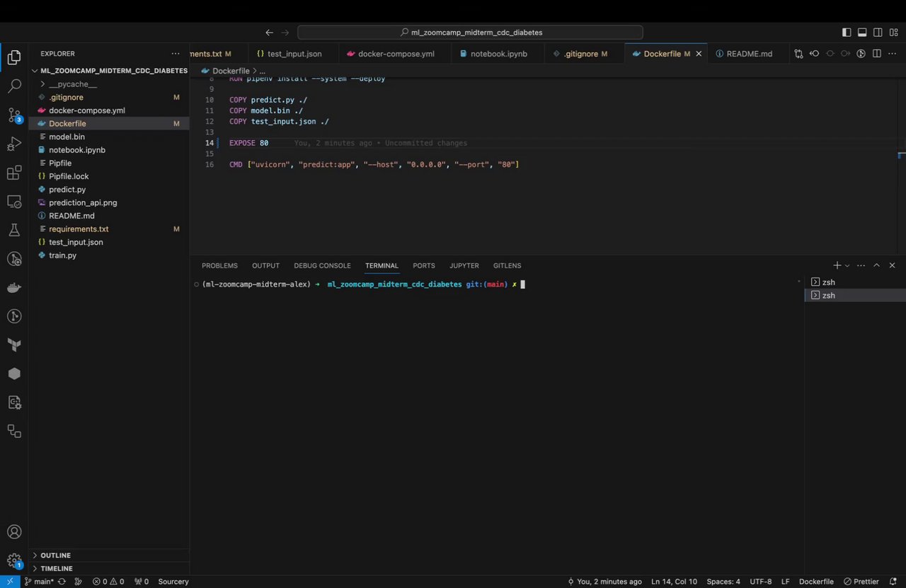Screen dimensions: 906x588
Task: Open the Extensions view in activity bar
Action: point(14,173)
